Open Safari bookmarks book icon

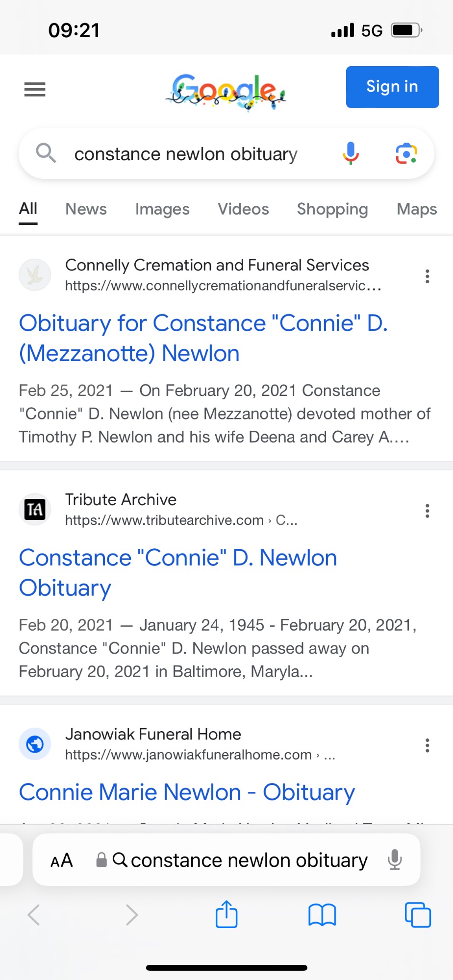pos(322,914)
